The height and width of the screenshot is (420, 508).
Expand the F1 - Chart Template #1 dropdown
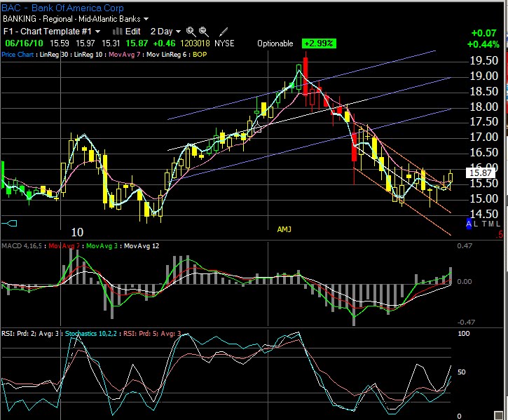(x=97, y=32)
